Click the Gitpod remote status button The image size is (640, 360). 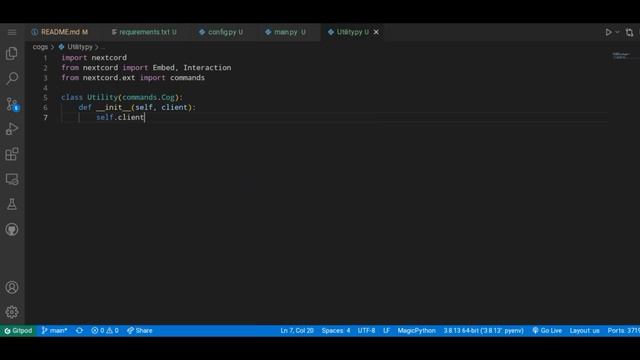tap(18, 331)
